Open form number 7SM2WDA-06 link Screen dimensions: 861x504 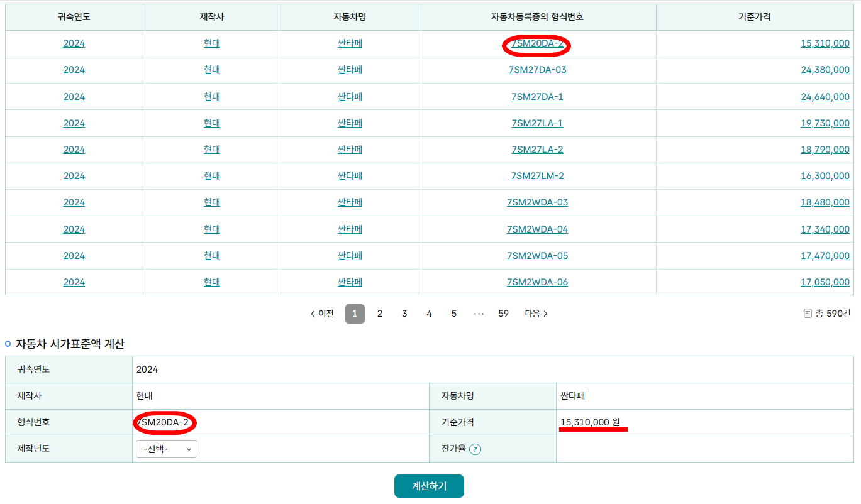(537, 282)
